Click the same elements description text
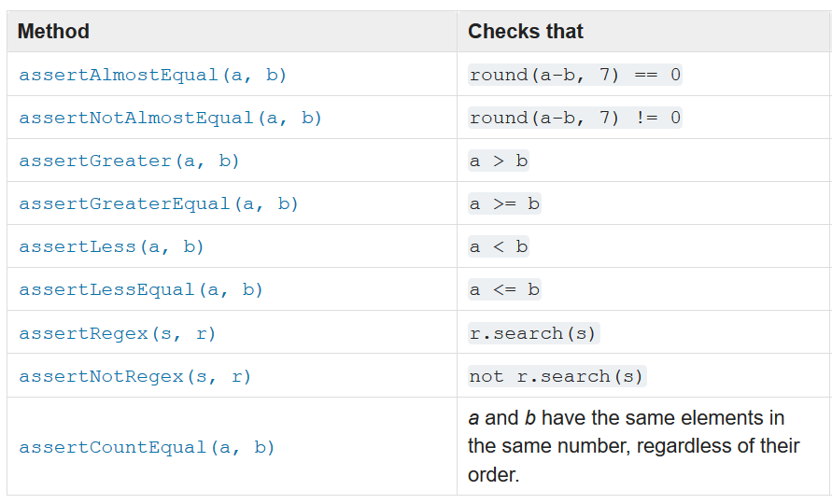 click(633, 446)
